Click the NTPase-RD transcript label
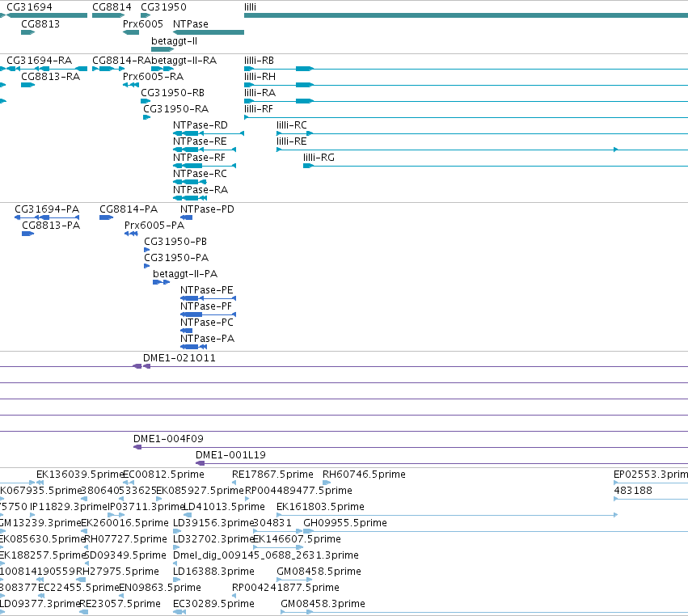The width and height of the screenshot is (688, 616). point(200,125)
